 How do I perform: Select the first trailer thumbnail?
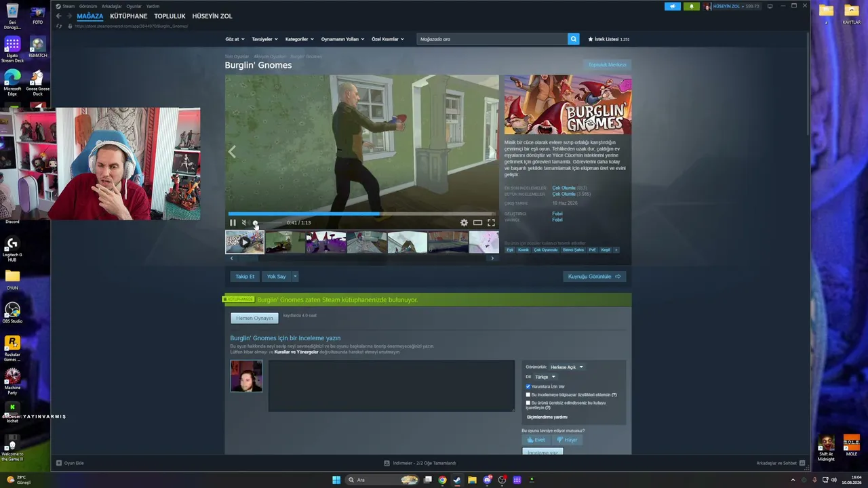245,242
